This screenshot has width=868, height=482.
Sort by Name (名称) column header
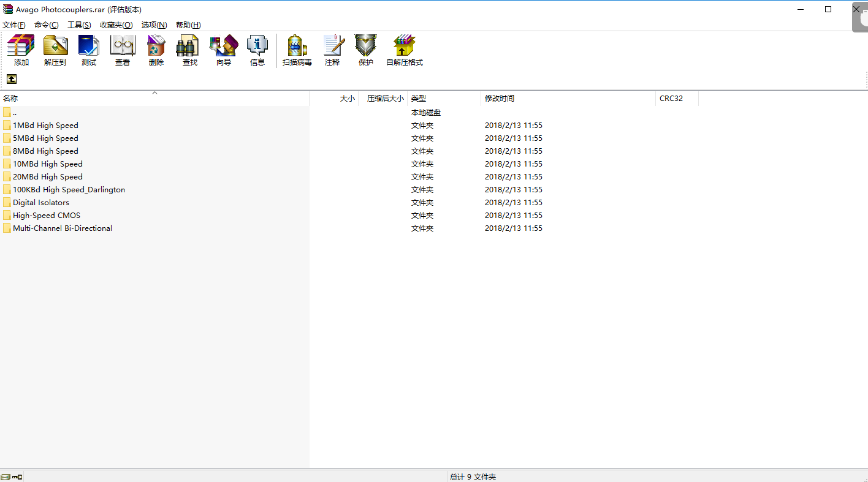point(154,98)
